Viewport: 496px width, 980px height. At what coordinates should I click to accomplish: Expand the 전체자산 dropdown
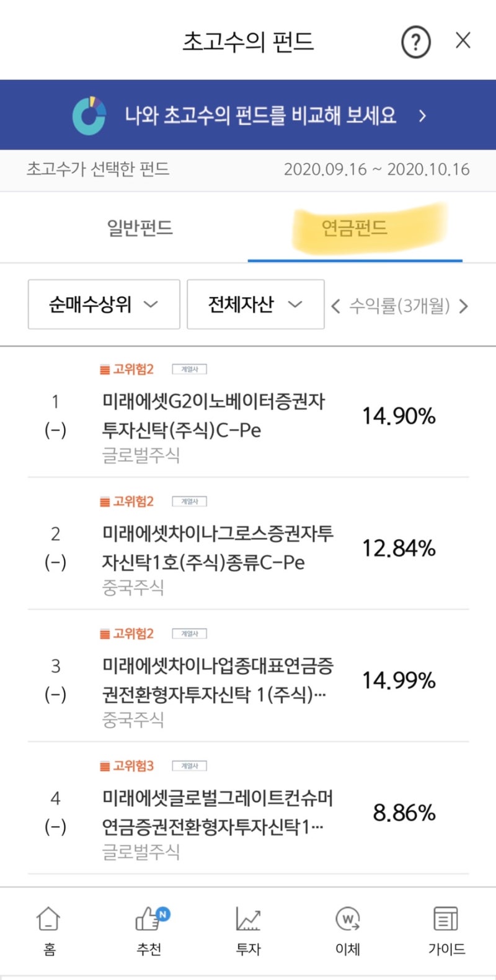click(x=255, y=304)
